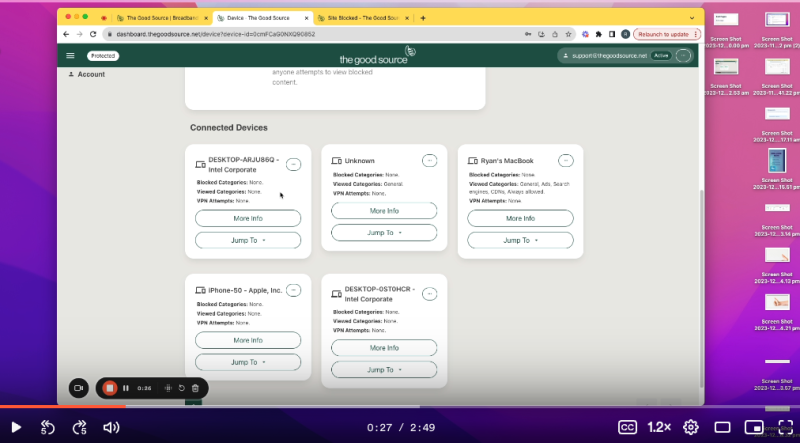The height and width of the screenshot is (443, 800).
Task: Stop the recording with red button
Action: (x=110, y=388)
